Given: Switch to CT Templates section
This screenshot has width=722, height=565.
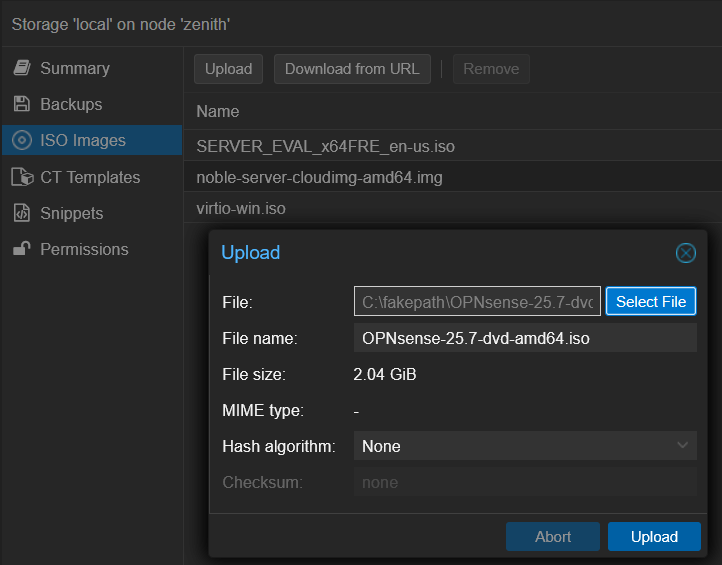Looking at the screenshot, I should click(x=90, y=177).
